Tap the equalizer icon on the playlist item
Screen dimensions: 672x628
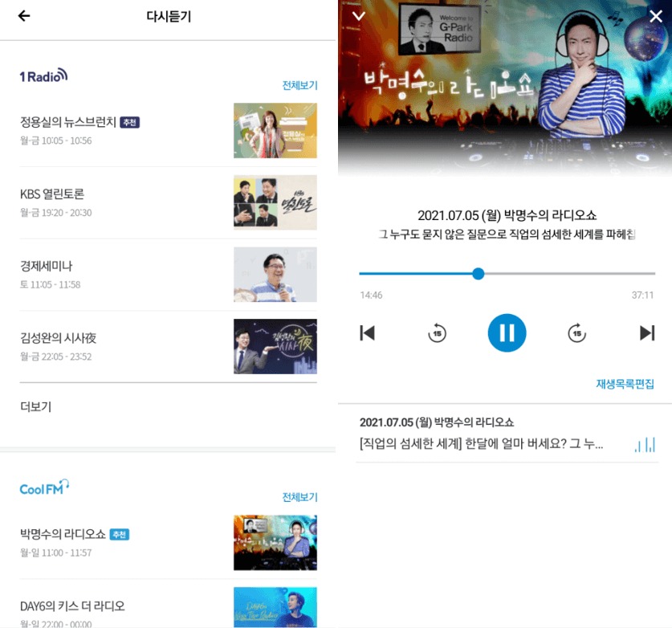pyautogui.click(x=645, y=443)
